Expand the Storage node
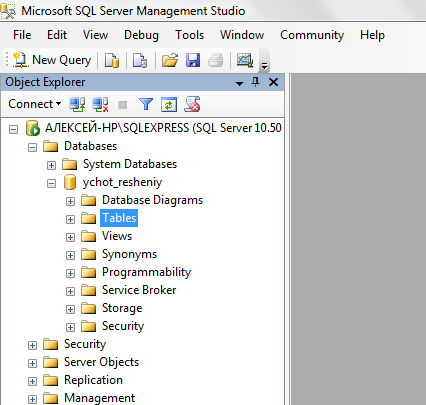The height and width of the screenshot is (405, 426). click(70, 309)
